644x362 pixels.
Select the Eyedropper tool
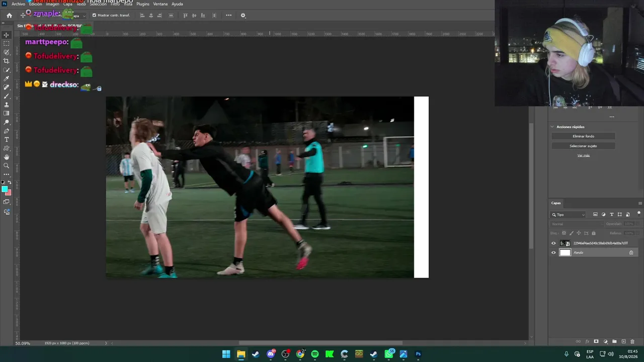(7, 78)
